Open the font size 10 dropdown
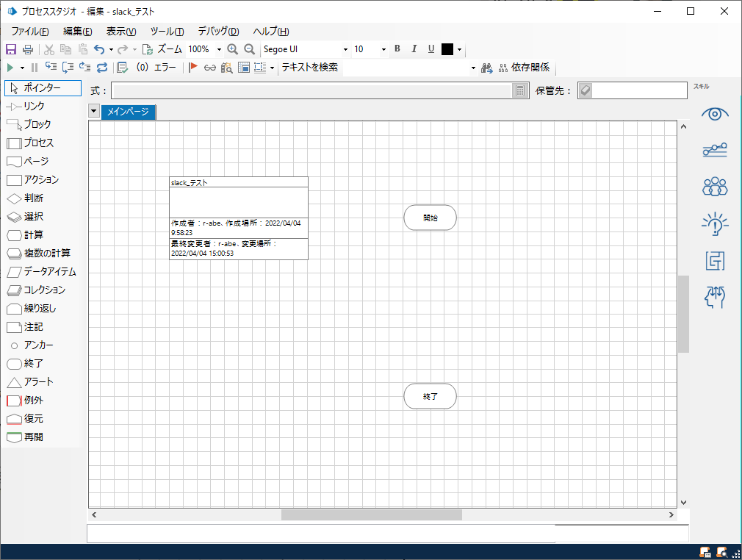The height and width of the screenshot is (560, 742). (383, 49)
